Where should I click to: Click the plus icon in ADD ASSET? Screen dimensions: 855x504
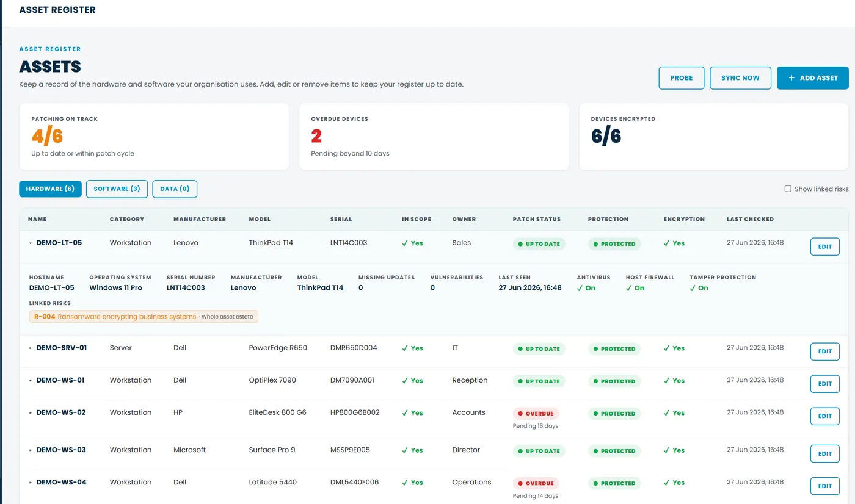pos(791,78)
